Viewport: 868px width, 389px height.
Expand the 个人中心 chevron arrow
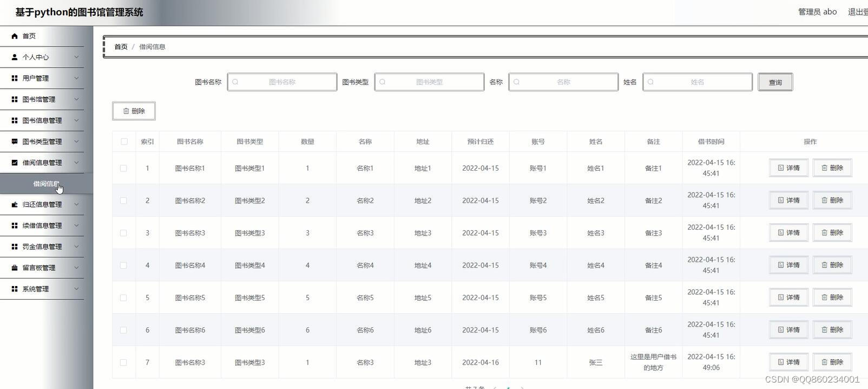pos(76,57)
